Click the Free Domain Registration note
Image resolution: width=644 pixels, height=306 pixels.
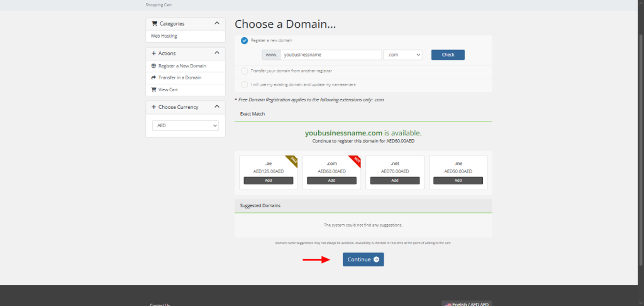pyautogui.click(x=309, y=99)
